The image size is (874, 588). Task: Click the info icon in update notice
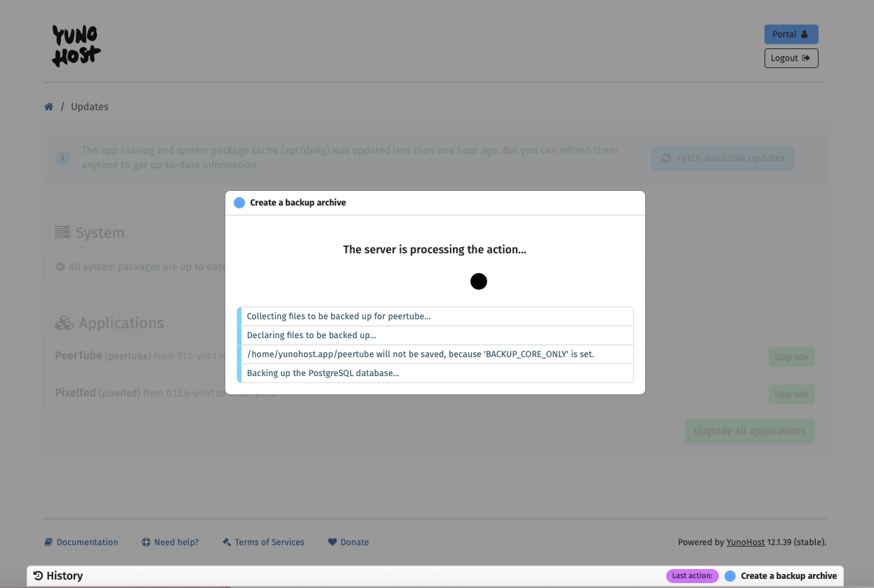coord(63,158)
